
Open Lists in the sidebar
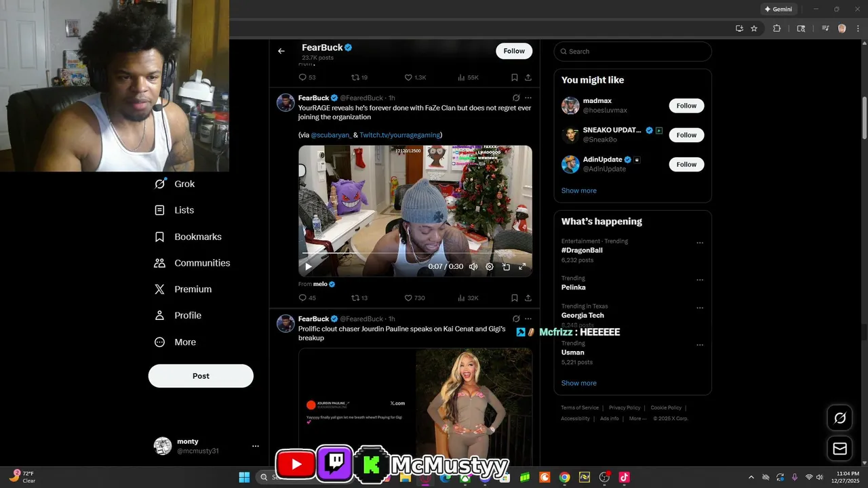point(175,210)
